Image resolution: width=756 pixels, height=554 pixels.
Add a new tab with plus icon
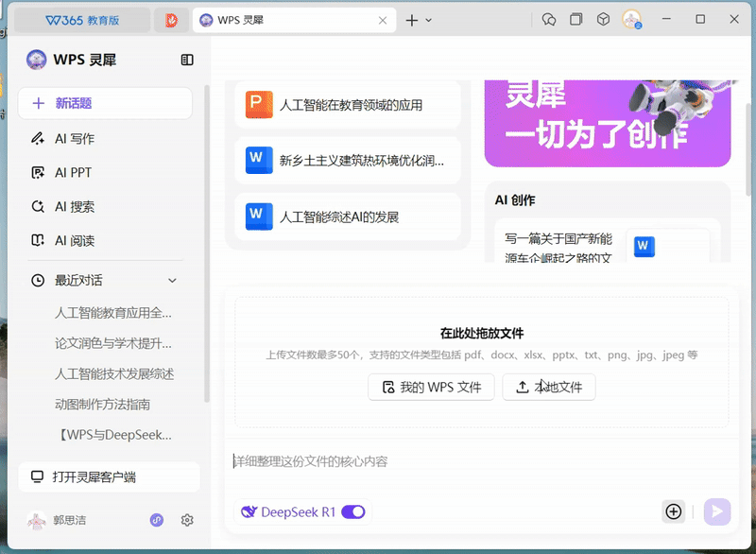click(412, 20)
